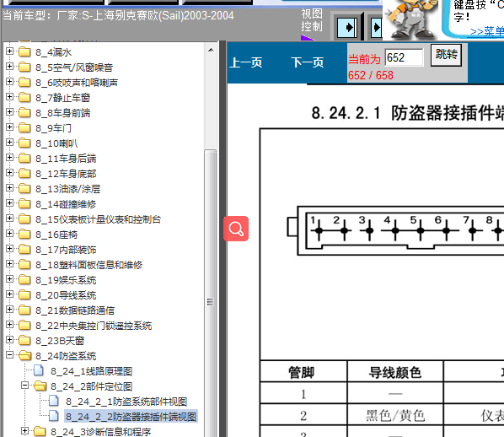Click the 跳转 jump button
The image size is (504, 437).
(x=446, y=56)
